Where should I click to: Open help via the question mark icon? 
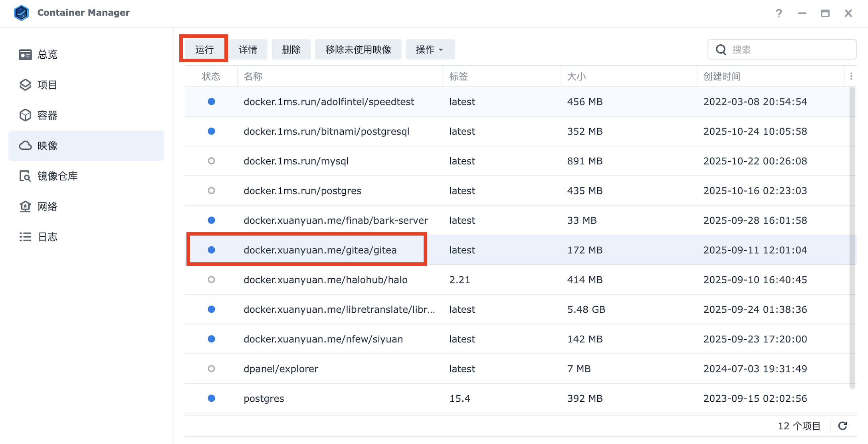pyautogui.click(x=779, y=13)
